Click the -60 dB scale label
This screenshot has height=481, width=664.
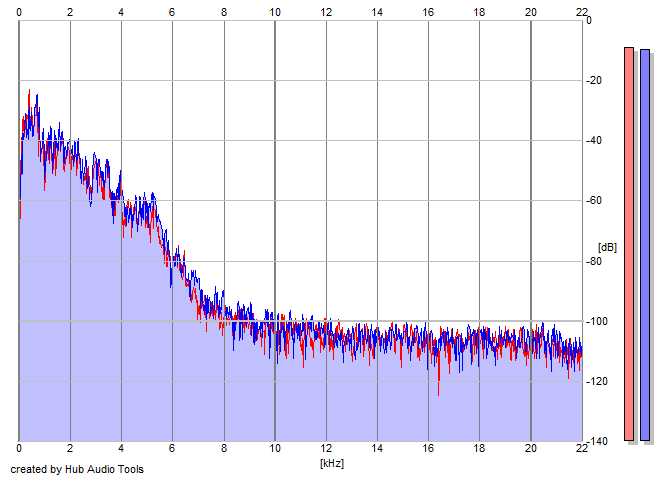click(594, 201)
